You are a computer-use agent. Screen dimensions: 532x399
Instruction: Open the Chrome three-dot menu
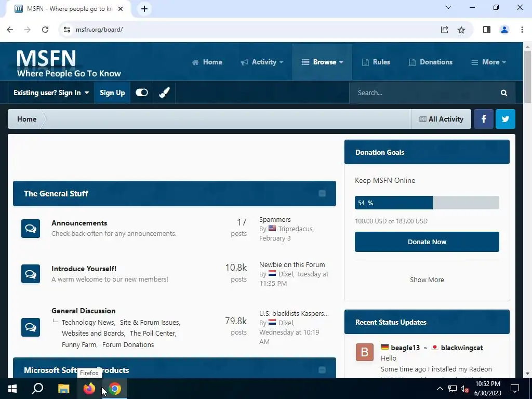tap(522, 30)
